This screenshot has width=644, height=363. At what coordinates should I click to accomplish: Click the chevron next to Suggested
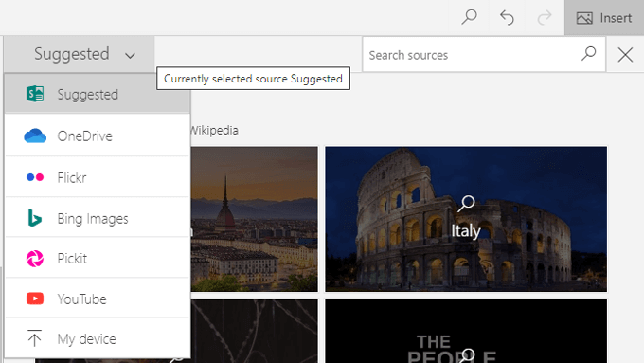[x=130, y=56]
